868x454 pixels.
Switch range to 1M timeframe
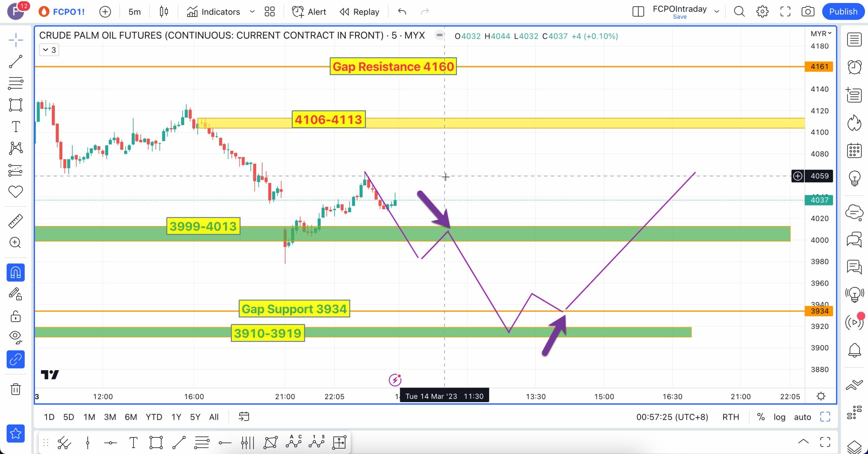tap(89, 417)
